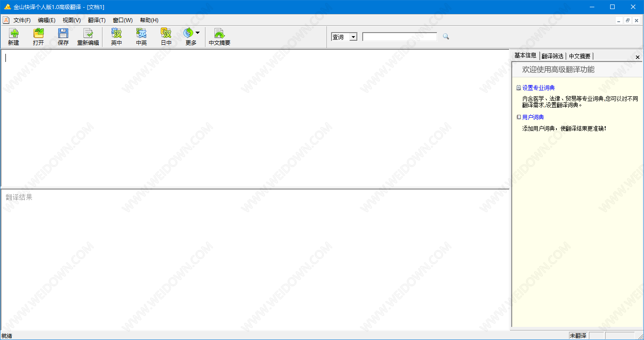Switch to the 中文摘要 panel tab
Viewport: 644px width, 340px height.
579,56
